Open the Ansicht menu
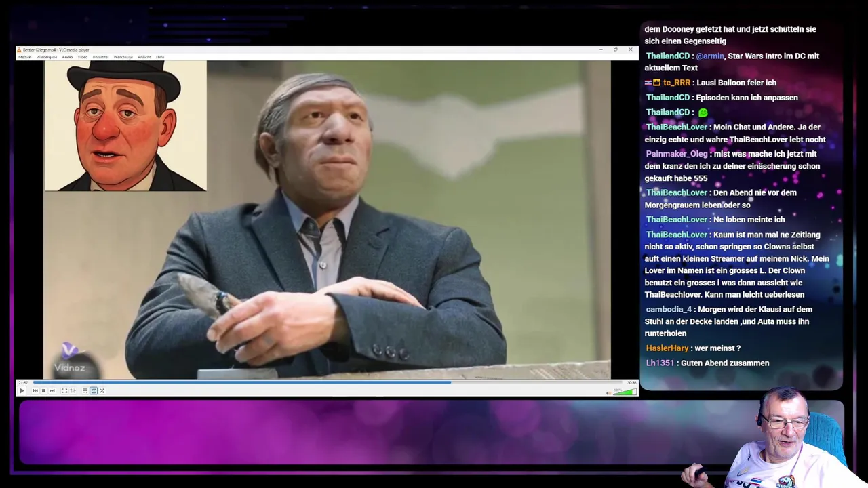The image size is (868, 488). pos(144,57)
